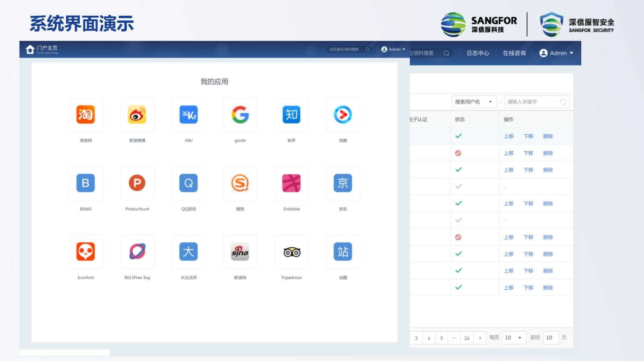Go to page 3 in pagination
This screenshot has width=644, height=362.
[416, 338]
